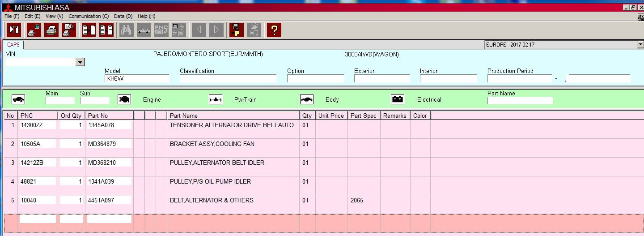The height and width of the screenshot is (236, 644).
Task: Open the File (F) menu
Action: click(12, 16)
